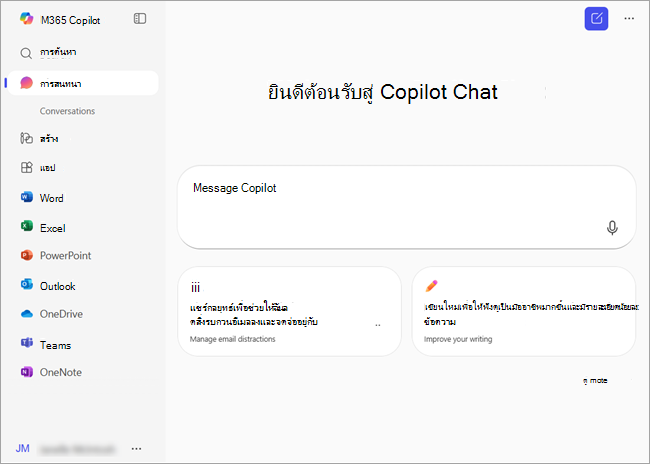Open the Word menu label

click(52, 198)
